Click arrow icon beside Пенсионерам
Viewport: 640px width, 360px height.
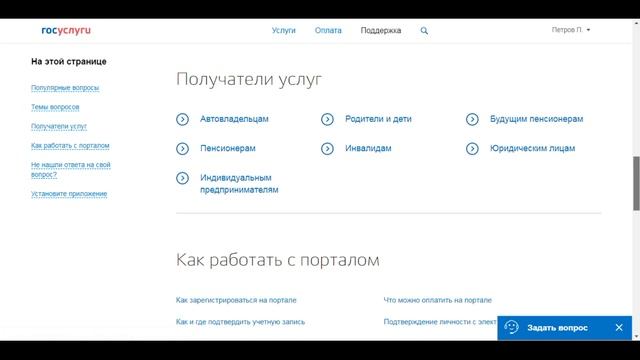coord(182,149)
